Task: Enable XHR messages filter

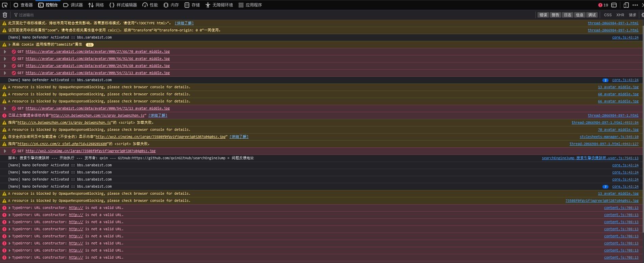Action: tap(620, 15)
